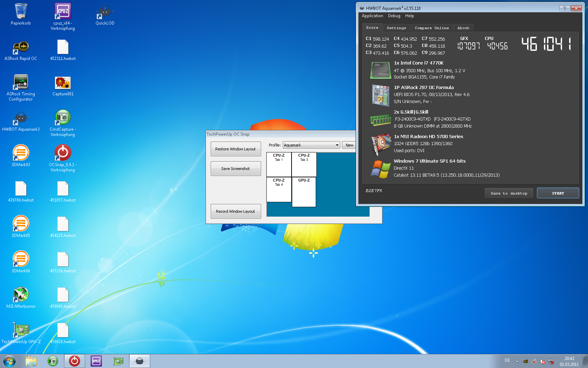Screen dimensions: 588x368
Task: Switch to CPU-Z in the taskbar
Action: [x=96, y=361]
